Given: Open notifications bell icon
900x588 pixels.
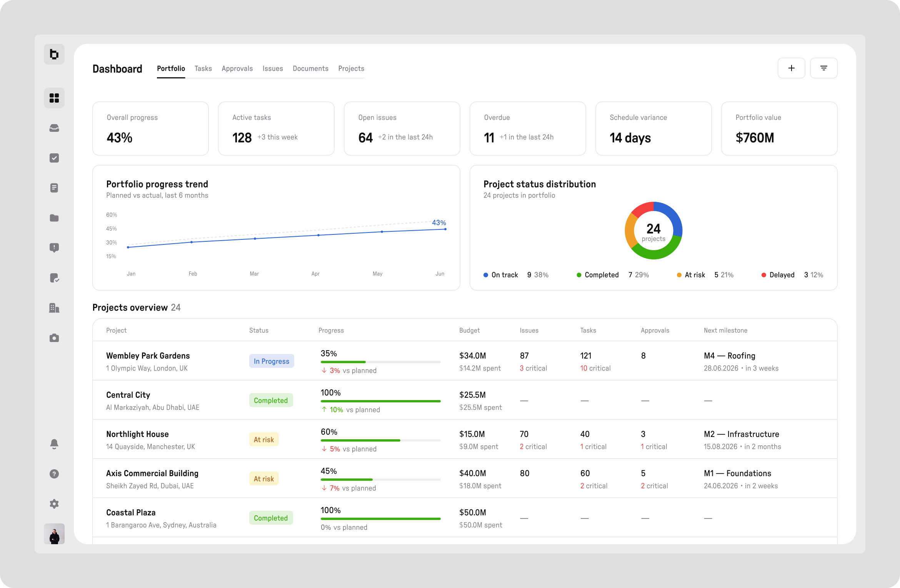Looking at the screenshot, I should (54, 444).
